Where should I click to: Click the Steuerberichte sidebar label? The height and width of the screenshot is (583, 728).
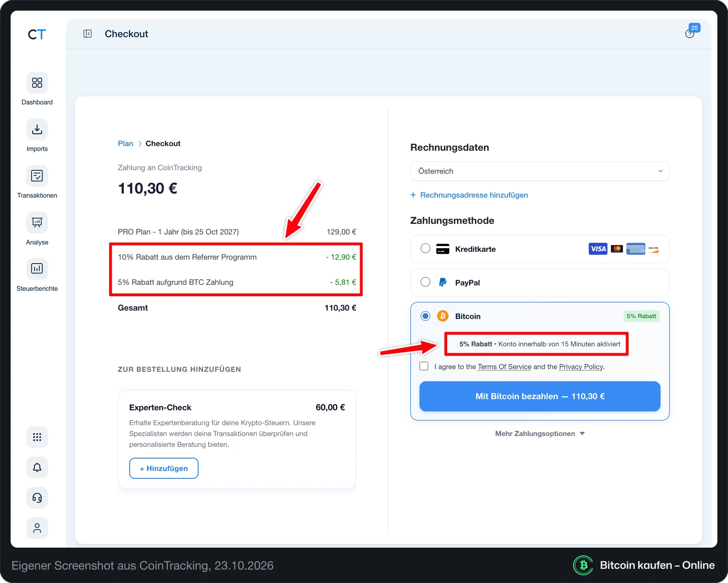coord(37,288)
